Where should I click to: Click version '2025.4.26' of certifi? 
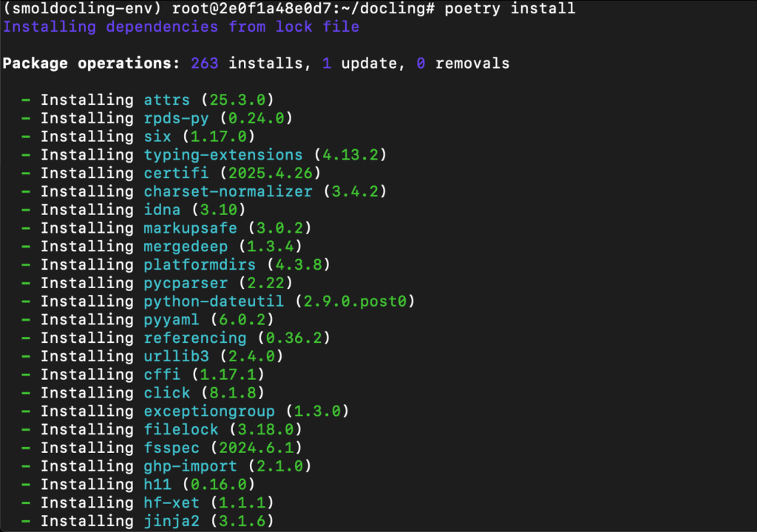271,173
